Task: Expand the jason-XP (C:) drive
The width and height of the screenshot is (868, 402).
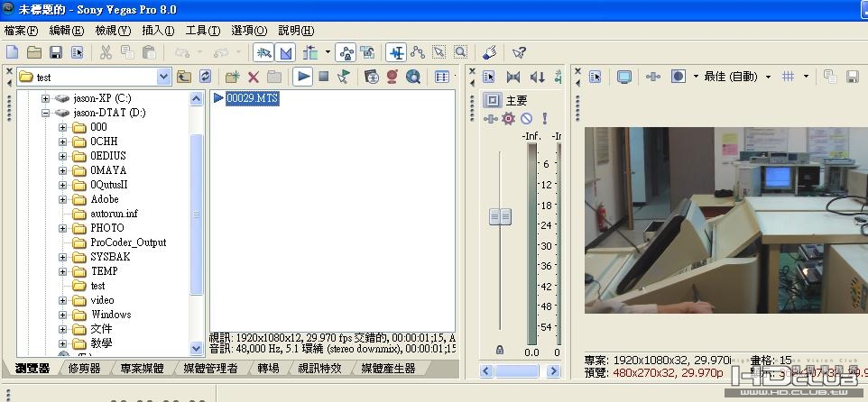Action: tap(46, 98)
